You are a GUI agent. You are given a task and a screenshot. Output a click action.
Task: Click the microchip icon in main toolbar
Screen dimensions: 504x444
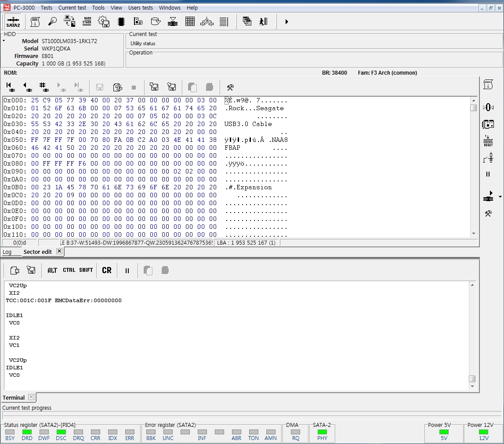[x=122, y=22]
